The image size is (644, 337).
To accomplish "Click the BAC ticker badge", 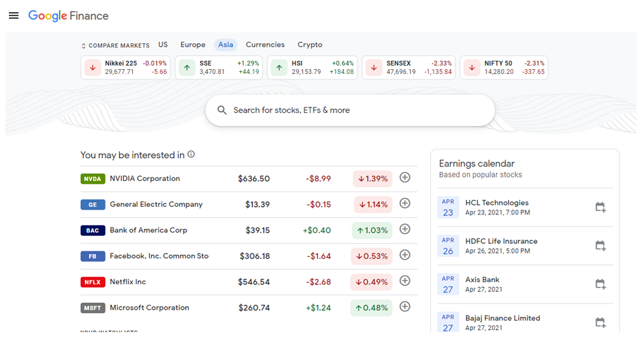I will click(92, 230).
